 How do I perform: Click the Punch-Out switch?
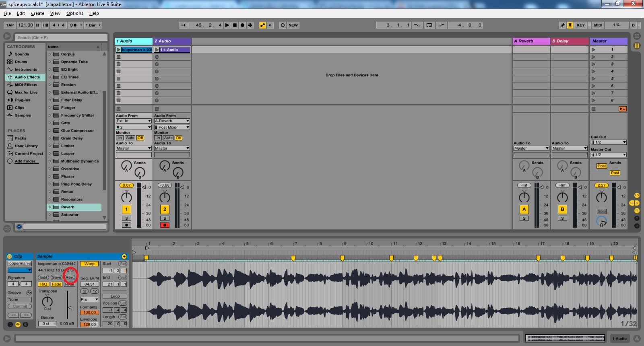click(442, 25)
